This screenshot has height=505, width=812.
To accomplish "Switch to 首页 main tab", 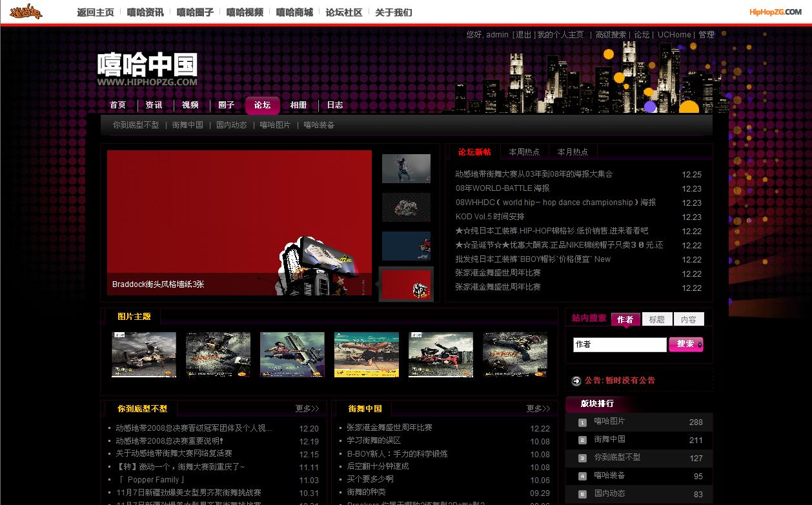I will (117, 105).
